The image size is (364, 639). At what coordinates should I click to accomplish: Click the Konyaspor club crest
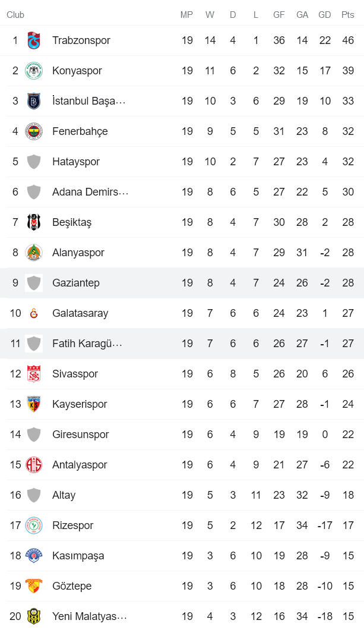(x=34, y=70)
